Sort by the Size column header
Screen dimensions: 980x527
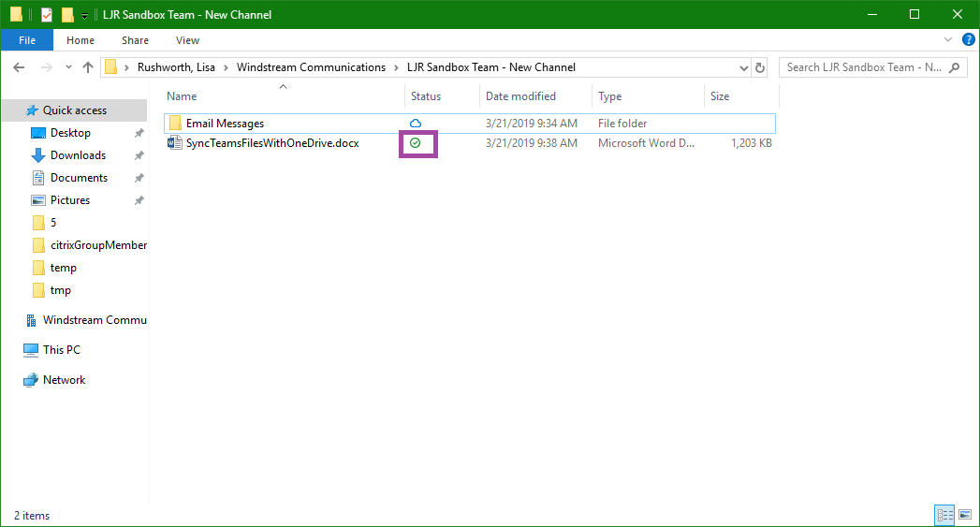coord(741,96)
